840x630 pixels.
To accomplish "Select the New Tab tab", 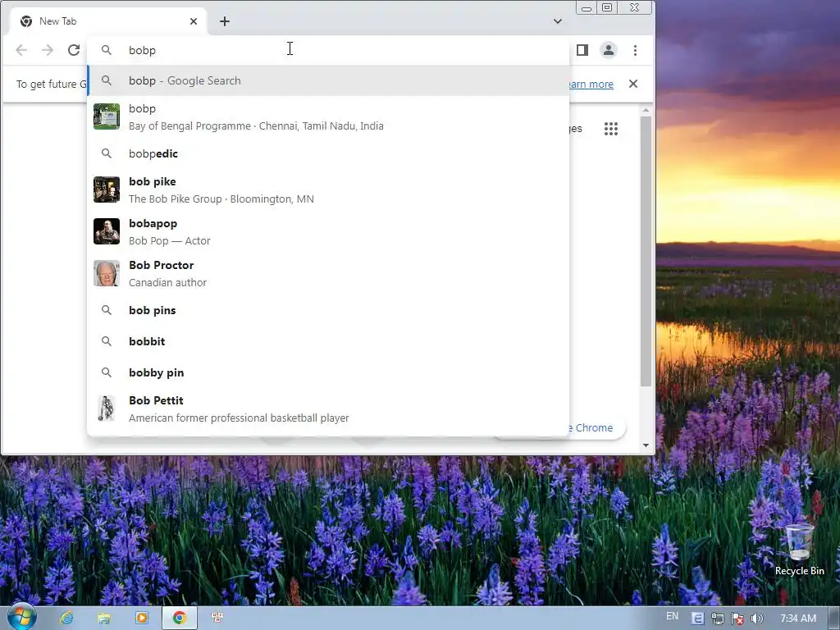I will pos(108,21).
